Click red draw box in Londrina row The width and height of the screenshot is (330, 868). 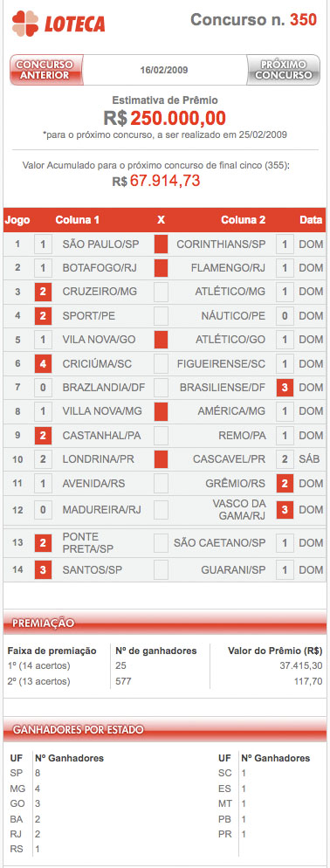(161, 459)
